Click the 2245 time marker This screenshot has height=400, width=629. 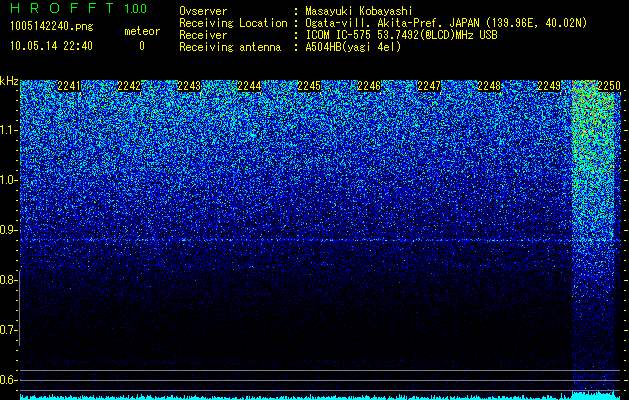tap(309, 86)
